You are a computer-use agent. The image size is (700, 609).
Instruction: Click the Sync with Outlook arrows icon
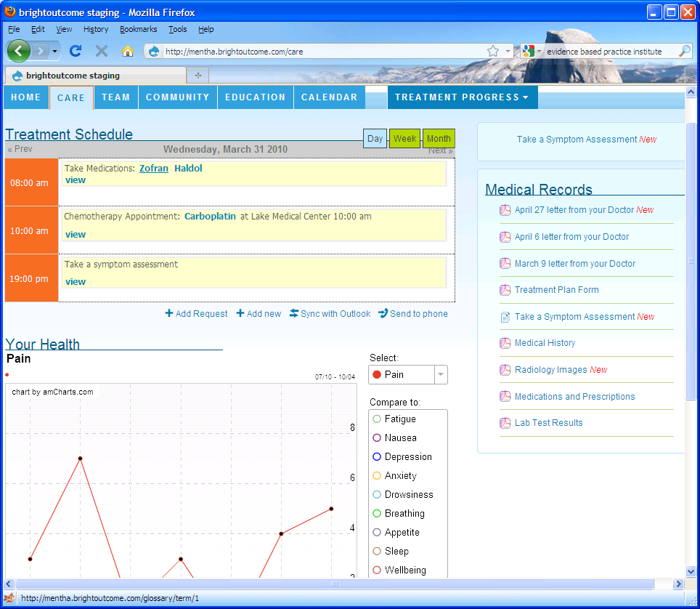click(294, 313)
